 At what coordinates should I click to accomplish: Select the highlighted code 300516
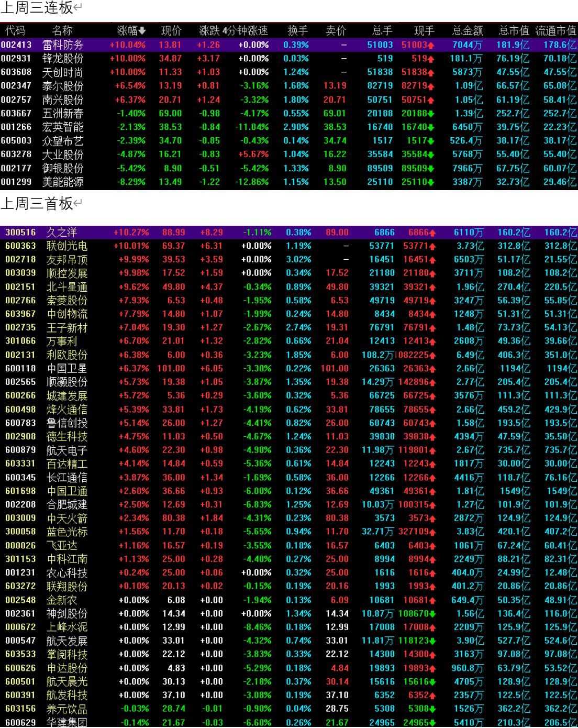20,233
